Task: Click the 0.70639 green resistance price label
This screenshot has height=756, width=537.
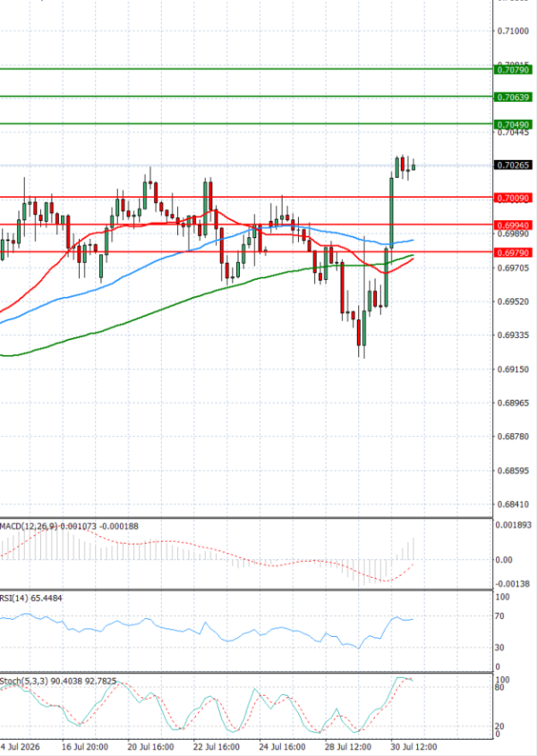Action: (x=513, y=98)
